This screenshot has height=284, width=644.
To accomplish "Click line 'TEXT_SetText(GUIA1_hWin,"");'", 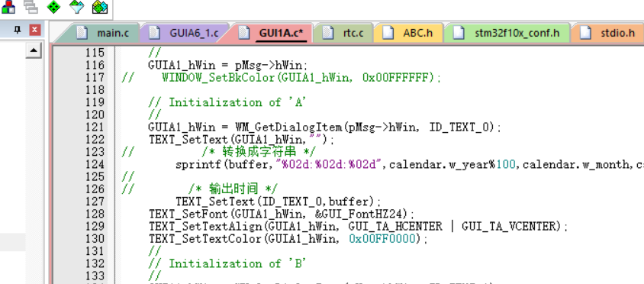I will coord(241,140).
